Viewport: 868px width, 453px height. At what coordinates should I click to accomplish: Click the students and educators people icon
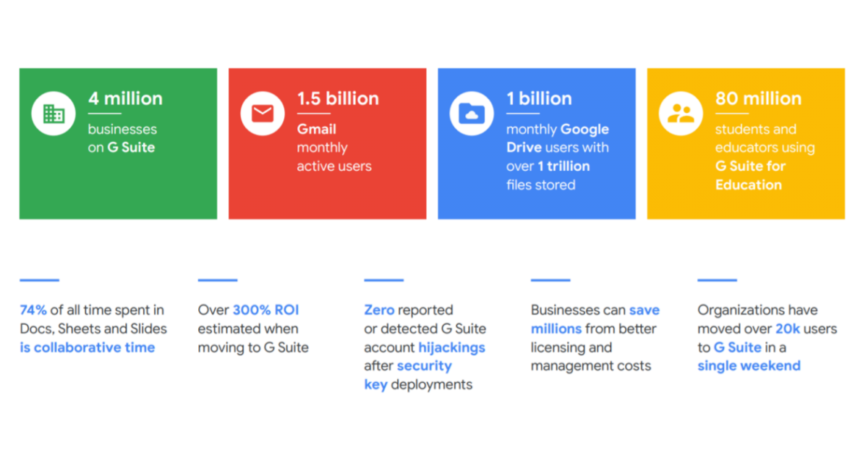click(x=681, y=113)
